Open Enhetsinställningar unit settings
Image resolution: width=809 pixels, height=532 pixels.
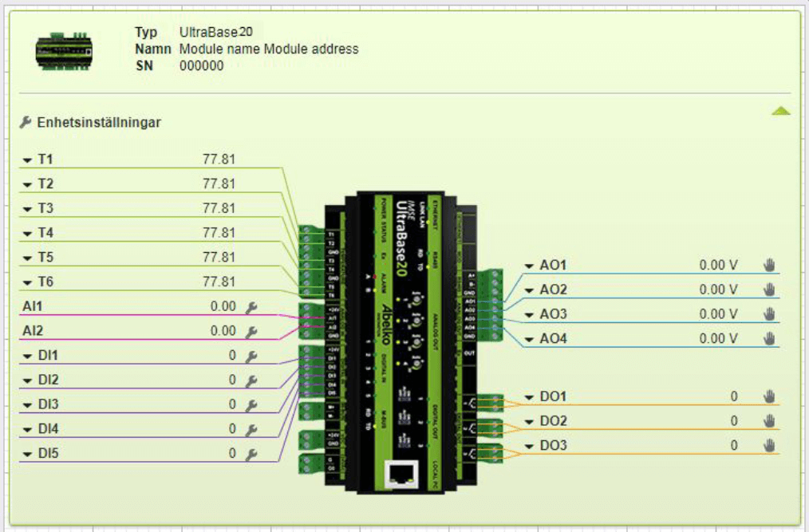(91, 123)
